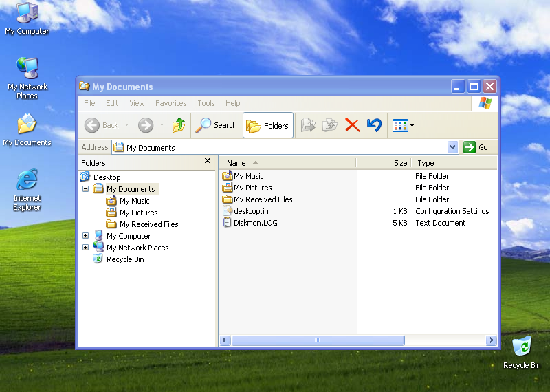The height and width of the screenshot is (392, 550).
Task: Toggle the Folders pane button
Action: coord(268,125)
